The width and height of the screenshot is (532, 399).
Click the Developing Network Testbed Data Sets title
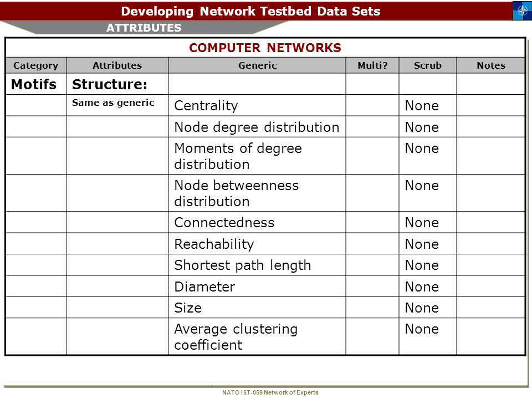point(250,11)
